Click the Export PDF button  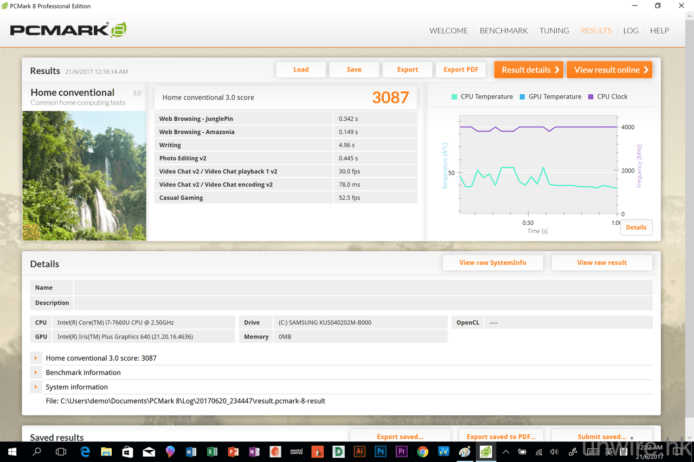(461, 70)
